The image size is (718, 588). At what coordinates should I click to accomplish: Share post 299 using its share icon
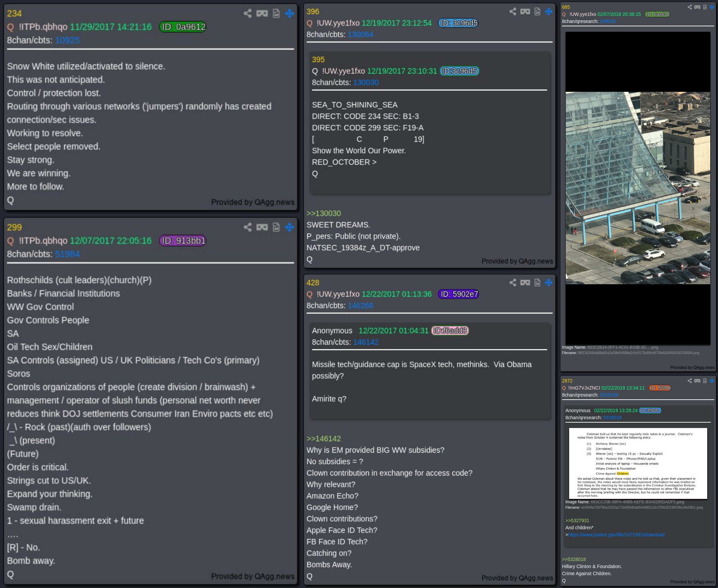tap(247, 227)
